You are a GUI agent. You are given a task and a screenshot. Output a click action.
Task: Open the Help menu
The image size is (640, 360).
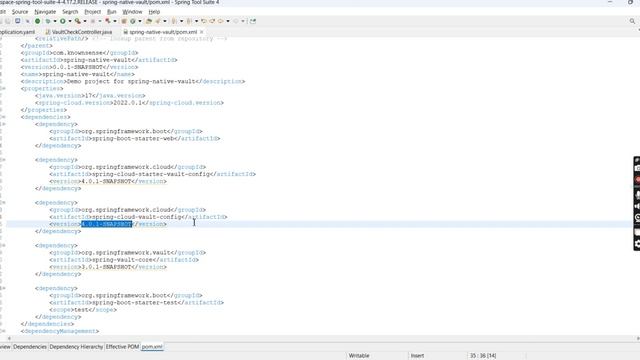(x=154, y=12)
